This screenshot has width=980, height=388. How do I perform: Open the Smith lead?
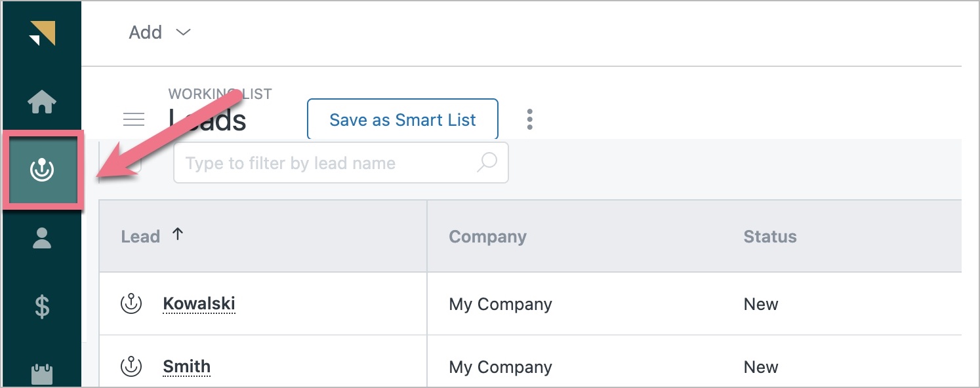click(187, 367)
